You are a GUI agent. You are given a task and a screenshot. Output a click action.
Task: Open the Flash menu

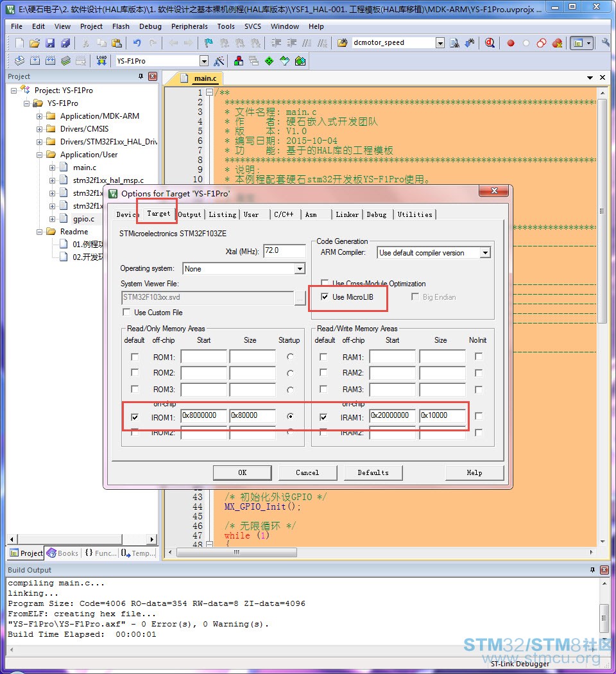tap(121, 26)
